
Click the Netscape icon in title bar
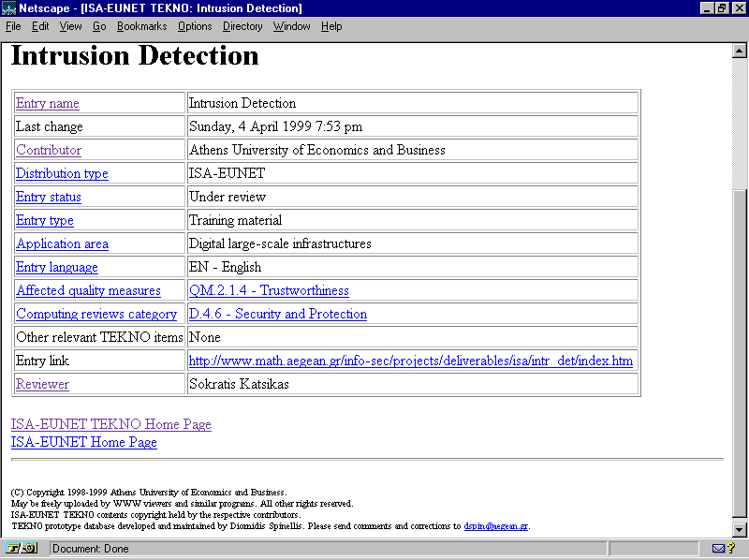pyautogui.click(x=8, y=8)
